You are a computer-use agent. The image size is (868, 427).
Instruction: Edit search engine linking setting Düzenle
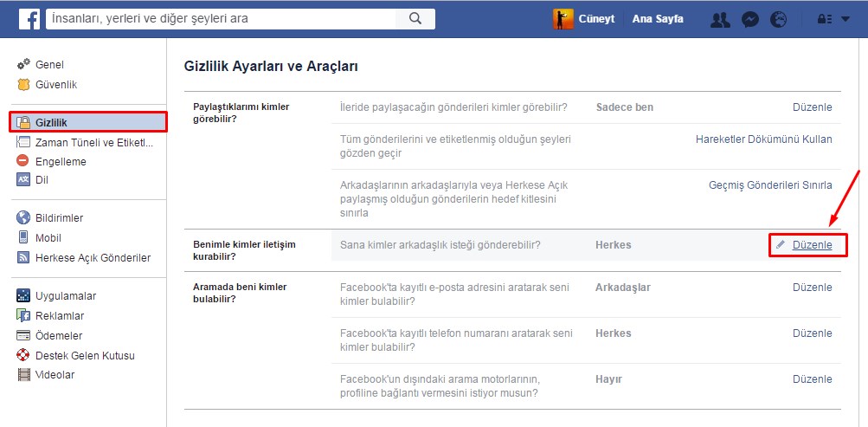tap(812, 379)
